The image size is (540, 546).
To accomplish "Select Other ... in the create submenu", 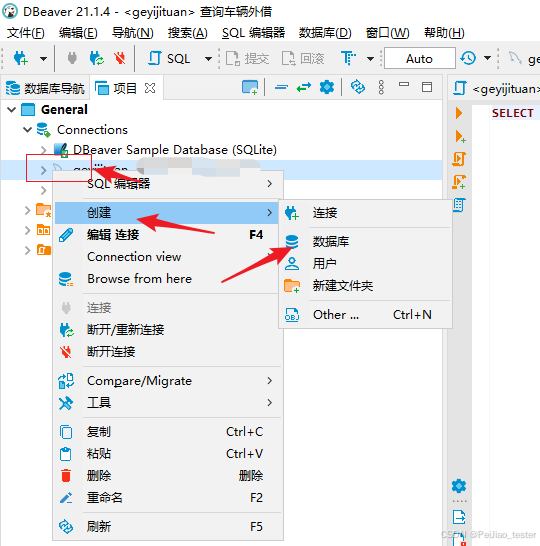I will (x=366, y=315).
